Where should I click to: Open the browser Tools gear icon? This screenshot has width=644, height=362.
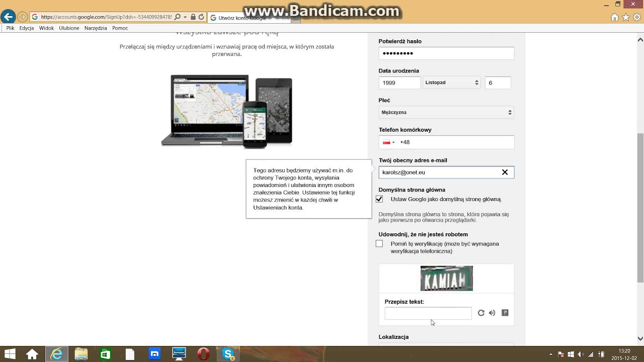click(x=637, y=18)
